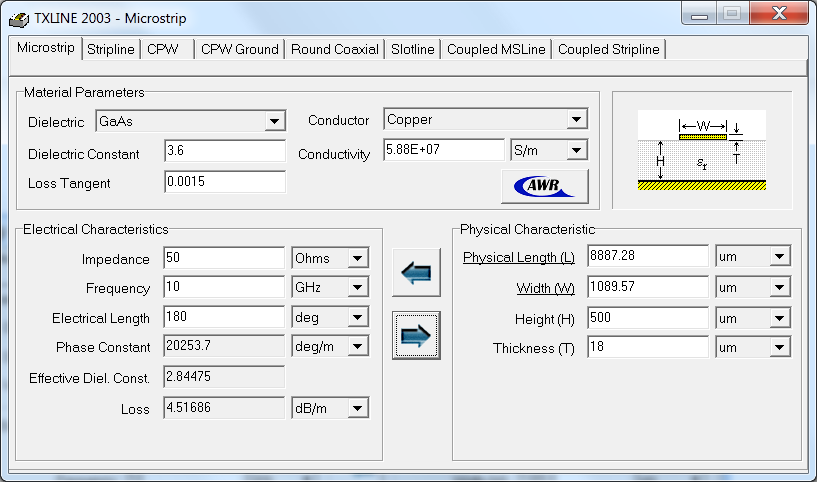Click the Impedance field showing 50
This screenshot has width=817, height=482.
(x=224, y=258)
